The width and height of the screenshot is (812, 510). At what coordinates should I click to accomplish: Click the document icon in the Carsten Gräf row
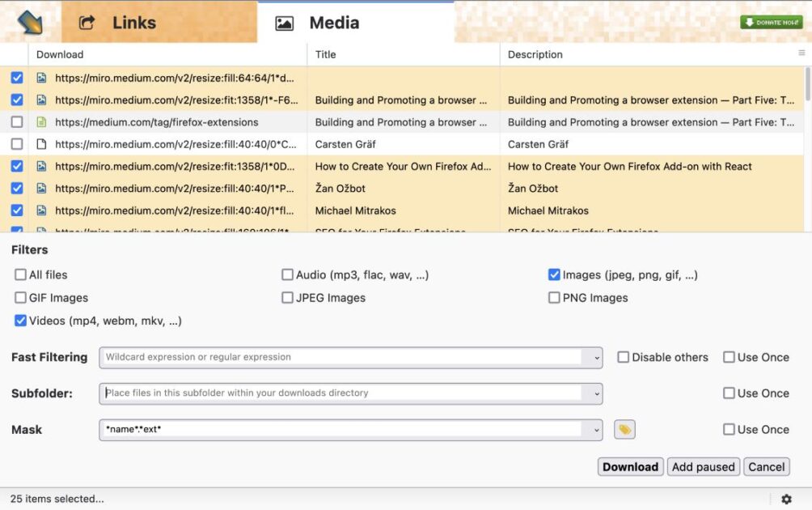[41, 144]
